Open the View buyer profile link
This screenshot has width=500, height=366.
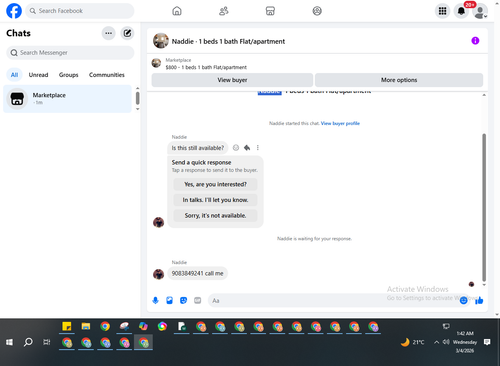click(340, 123)
